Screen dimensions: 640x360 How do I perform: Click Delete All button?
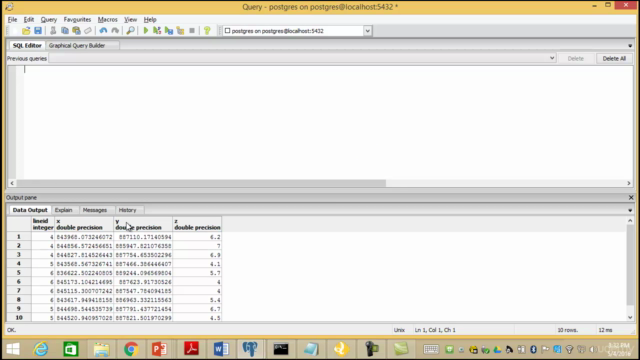(614, 58)
